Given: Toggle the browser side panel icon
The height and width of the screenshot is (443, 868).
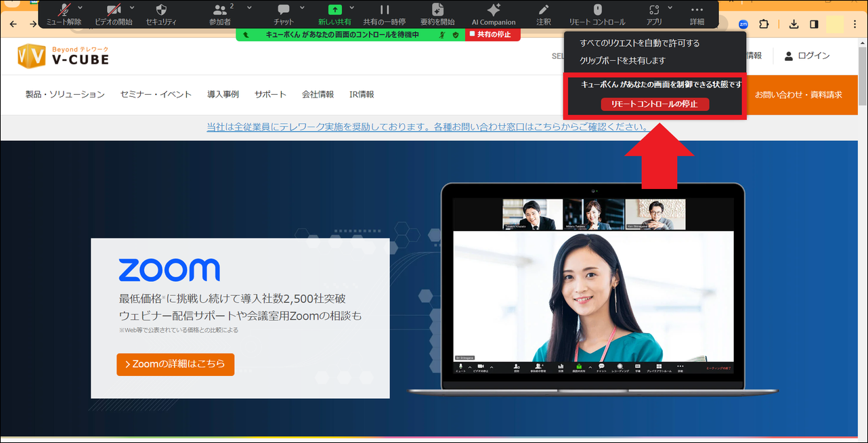Looking at the screenshot, I should click(x=814, y=24).
